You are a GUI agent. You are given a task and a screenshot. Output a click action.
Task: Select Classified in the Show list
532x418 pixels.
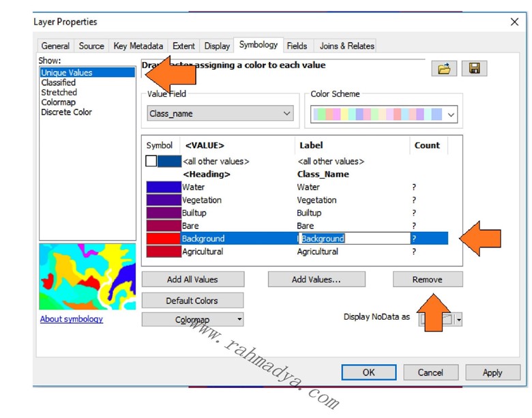[x=59, y=83]
